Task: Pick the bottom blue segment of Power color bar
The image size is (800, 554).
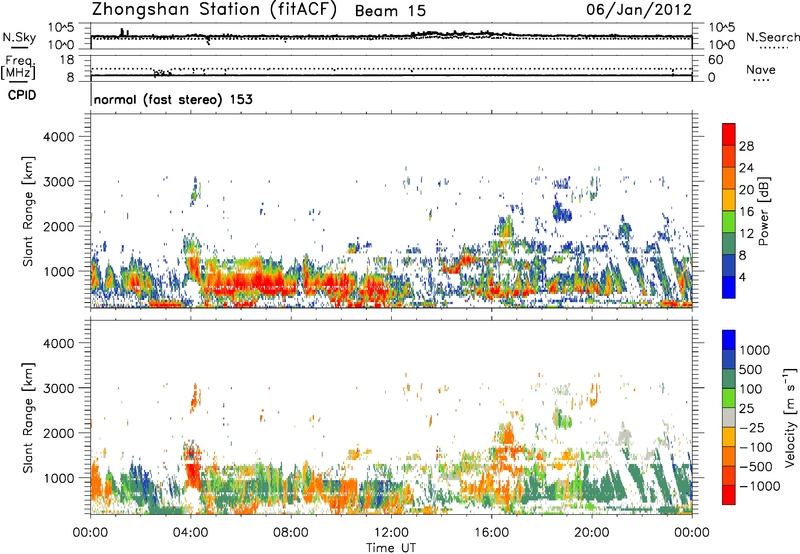Action: pyautogui.click(x=729, y=287)
